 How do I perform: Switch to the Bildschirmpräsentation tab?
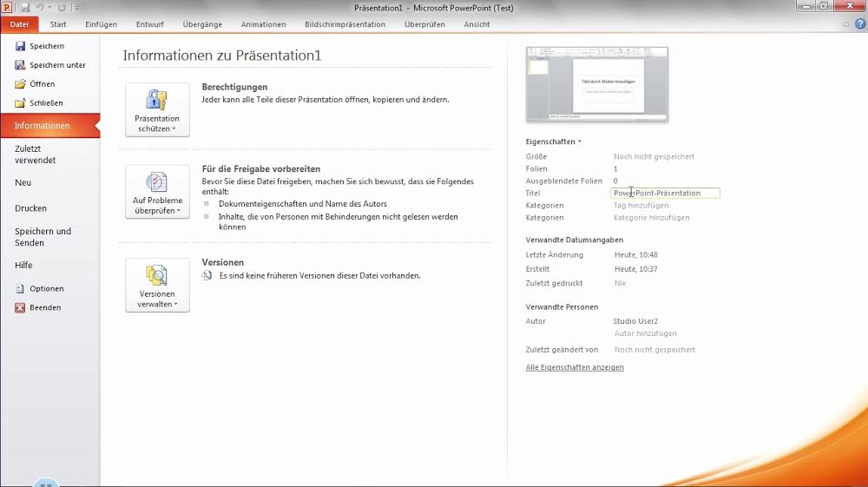(345, 24)
